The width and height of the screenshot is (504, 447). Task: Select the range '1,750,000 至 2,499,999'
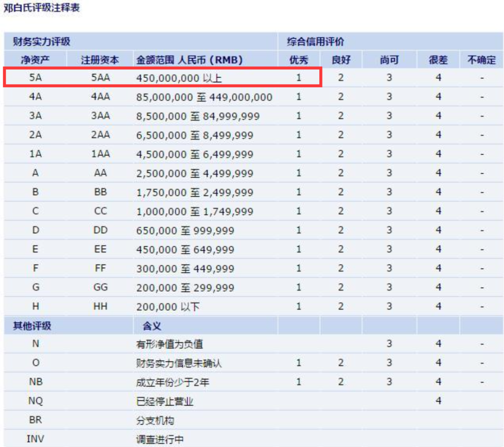point(195,192)
